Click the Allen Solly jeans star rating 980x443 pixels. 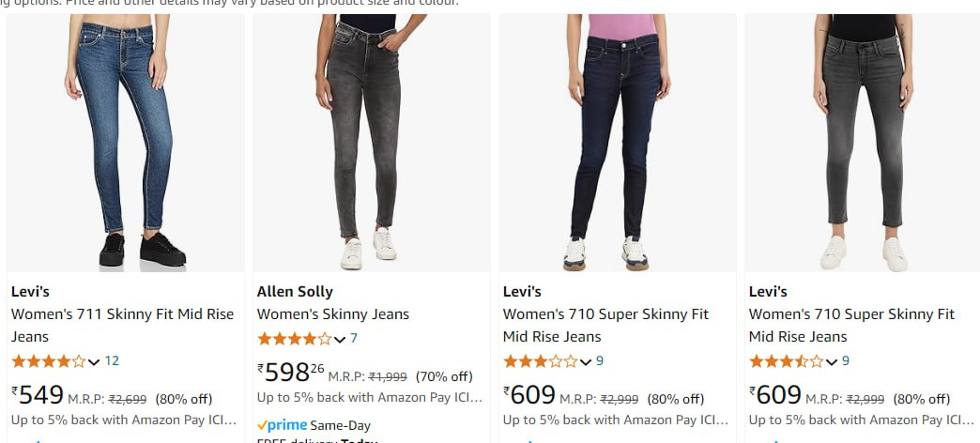[x=294, y=339]
